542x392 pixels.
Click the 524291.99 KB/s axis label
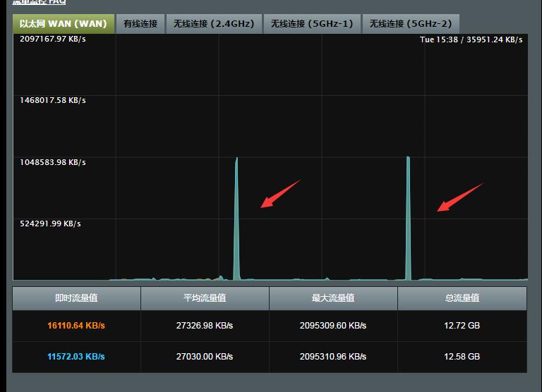coord(50,223)
